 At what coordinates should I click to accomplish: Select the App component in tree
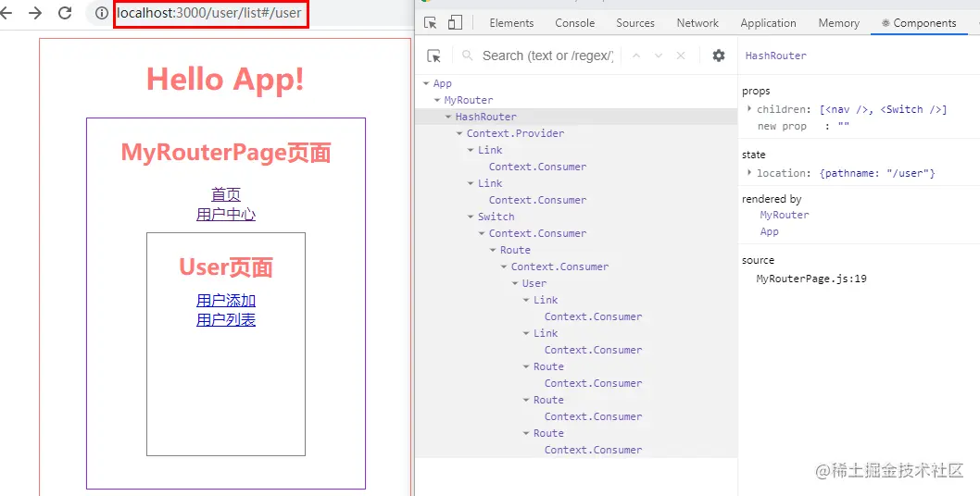coord(443,83)
